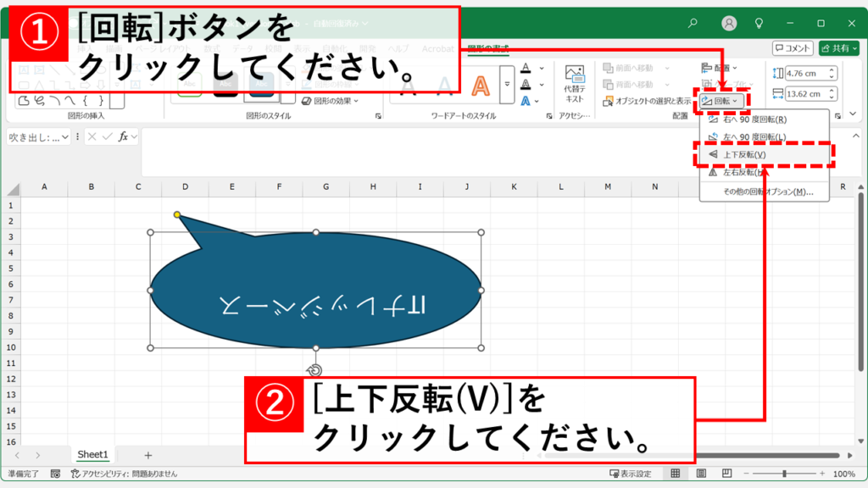
Task: Select the Sheet1 tab
Action: click(92, 455)
